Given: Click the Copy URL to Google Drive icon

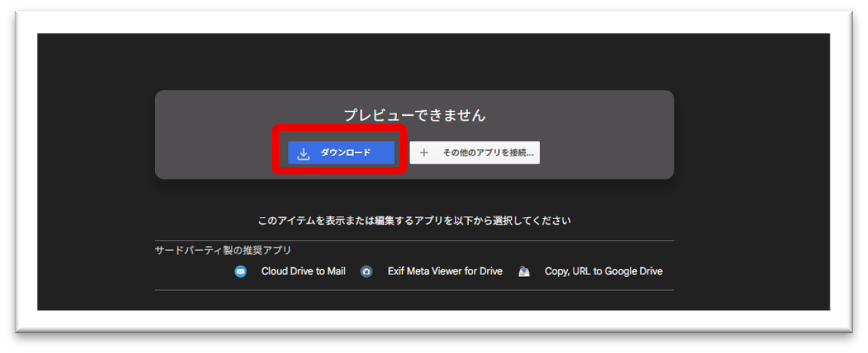Looking at the screenshot, I should click(x=524, y=272).
